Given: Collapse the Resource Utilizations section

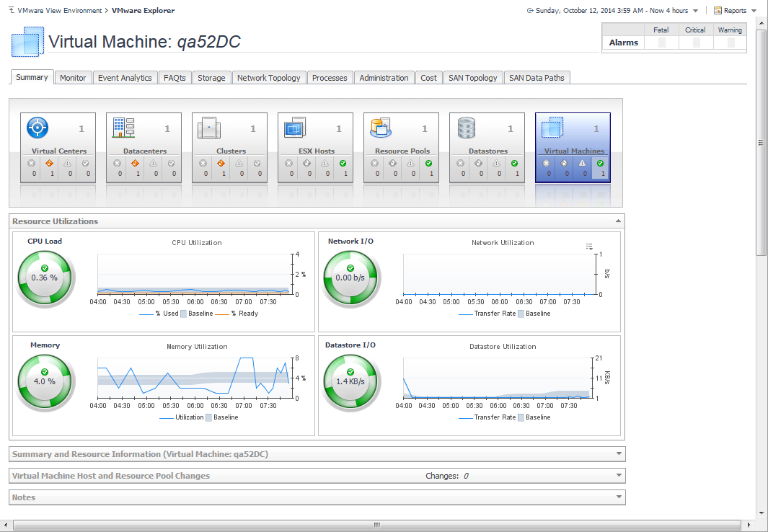Looking at the screenshot, I should 617,221.
